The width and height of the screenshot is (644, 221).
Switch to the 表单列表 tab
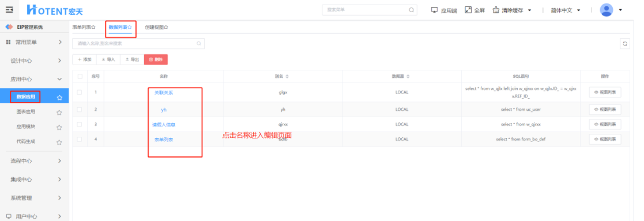[x=84, y=27]
